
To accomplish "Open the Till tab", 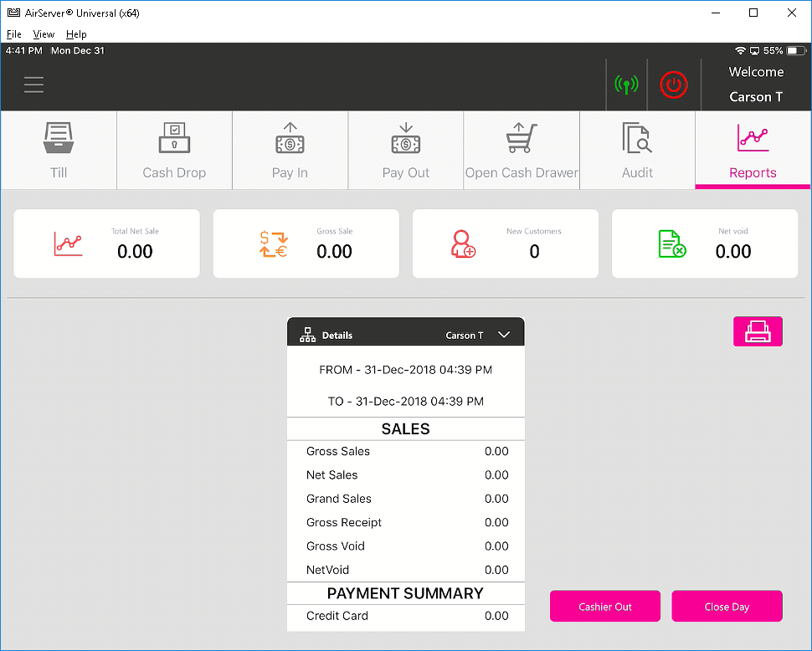I will tap(59, 151).
